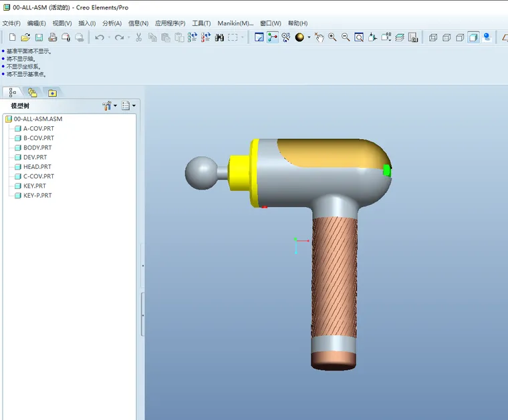Viewport: 508px width, 420px height.
Task: Click the send as mail attachment icon
Action: point(66,37)
